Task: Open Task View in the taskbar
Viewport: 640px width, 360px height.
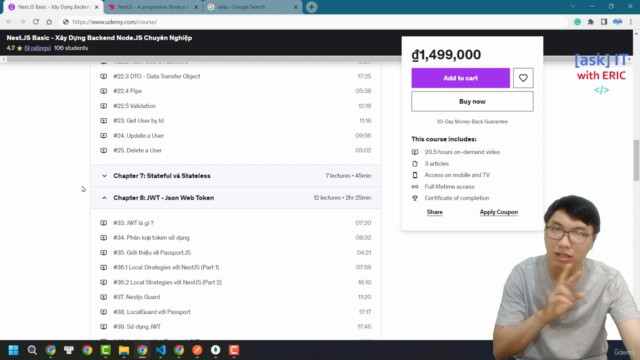Action: coord(69,350)
